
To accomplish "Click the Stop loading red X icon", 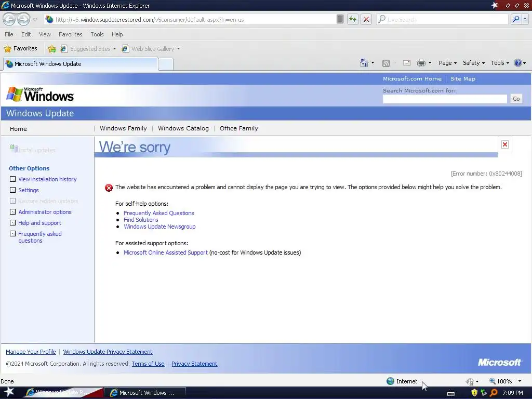I will coord(366,19).
